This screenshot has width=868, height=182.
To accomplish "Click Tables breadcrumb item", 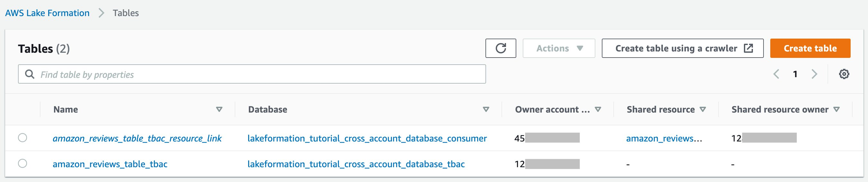I will click(126, 13).
